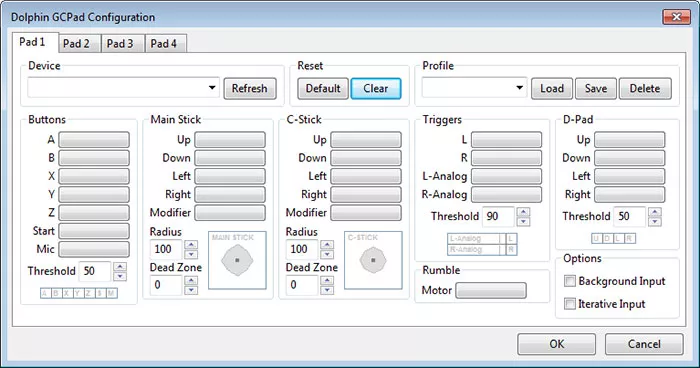Set the Main Stick Up binding

230,140
